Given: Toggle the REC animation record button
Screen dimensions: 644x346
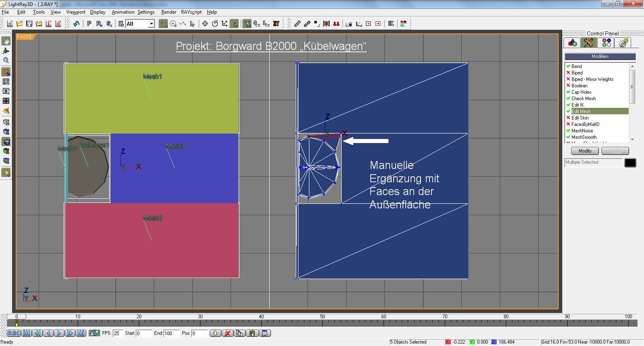Looking at the screenshot, I should (14, 333).
